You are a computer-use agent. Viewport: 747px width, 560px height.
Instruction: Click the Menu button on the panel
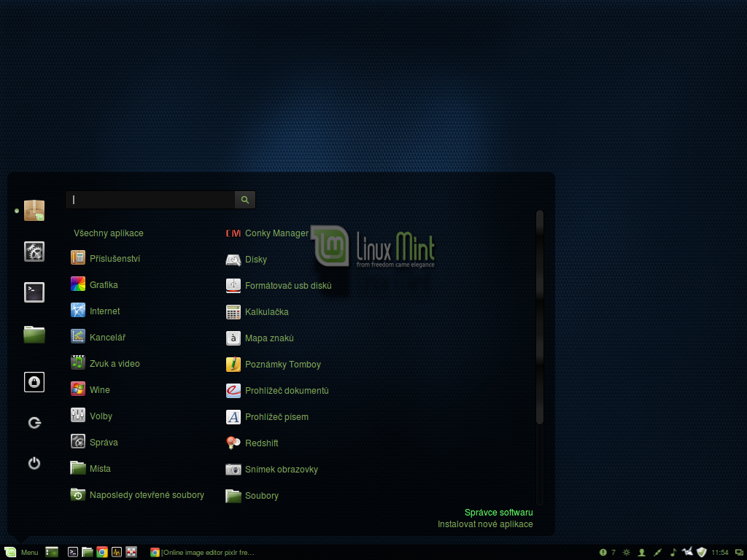pyautogui.click(x=21, y=553)
